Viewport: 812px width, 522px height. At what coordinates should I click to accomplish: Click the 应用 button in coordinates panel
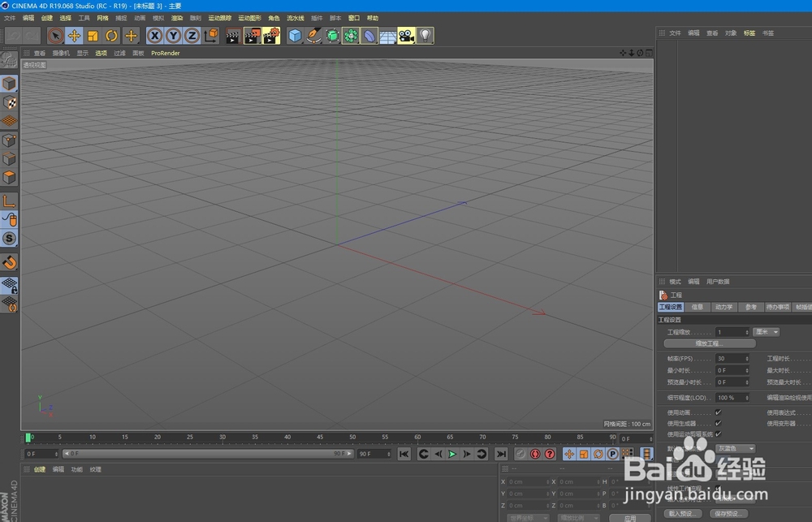coord(630,518)
